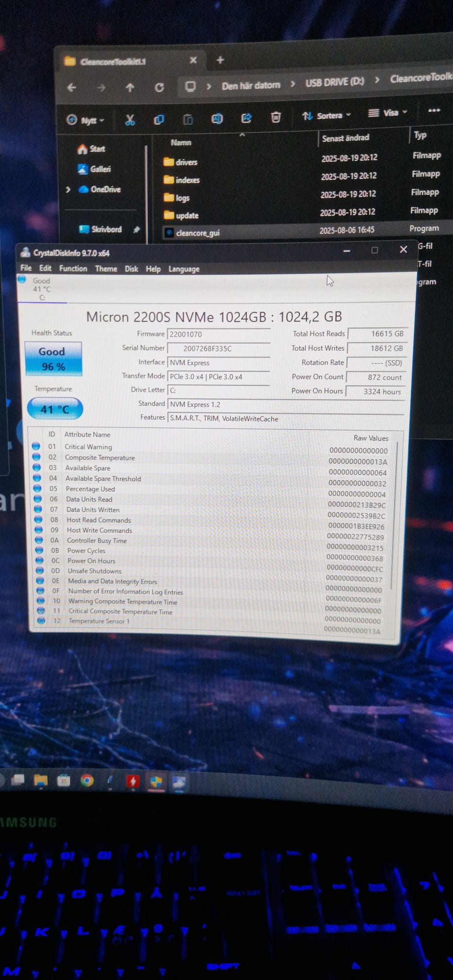This screenshot has height=980, width=453.
Task: Click status circle next to Composite Temperature
Action: click(36, 457)
